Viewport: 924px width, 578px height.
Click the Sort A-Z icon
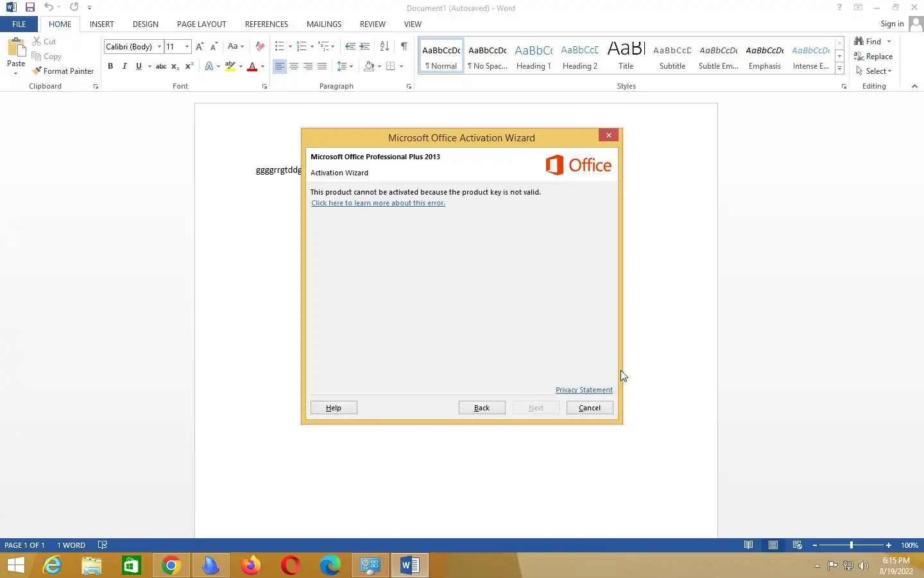384,46
